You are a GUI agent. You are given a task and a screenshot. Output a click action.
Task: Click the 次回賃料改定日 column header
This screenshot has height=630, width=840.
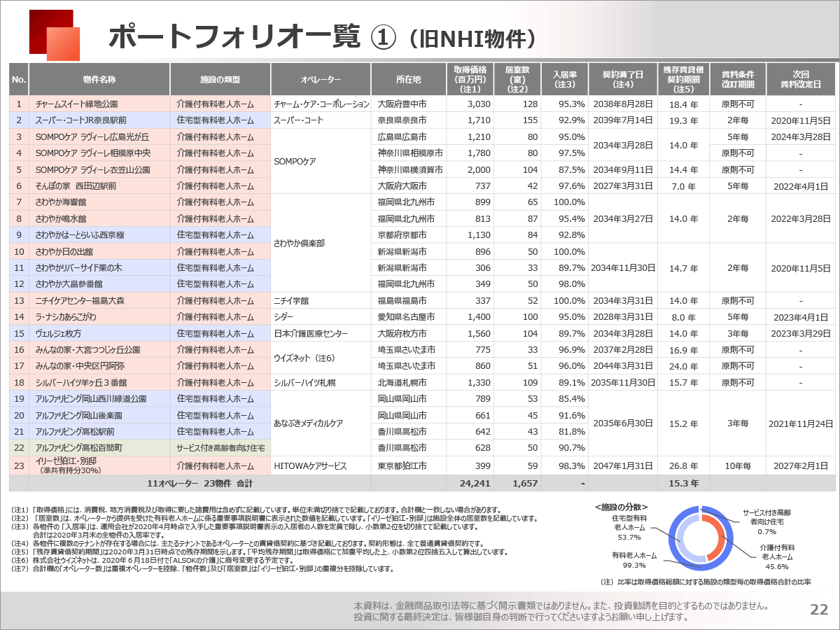[801, 80]
